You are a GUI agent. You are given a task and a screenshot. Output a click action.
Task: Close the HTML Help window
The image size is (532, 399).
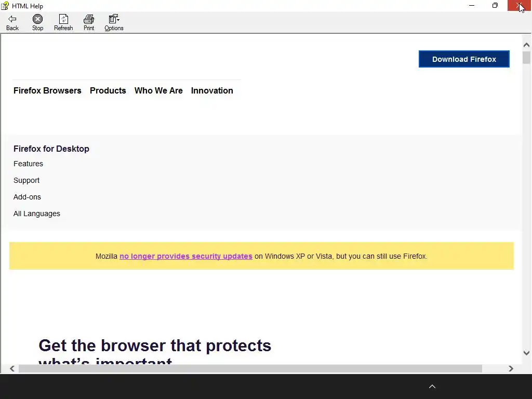[x=520, y=5]
